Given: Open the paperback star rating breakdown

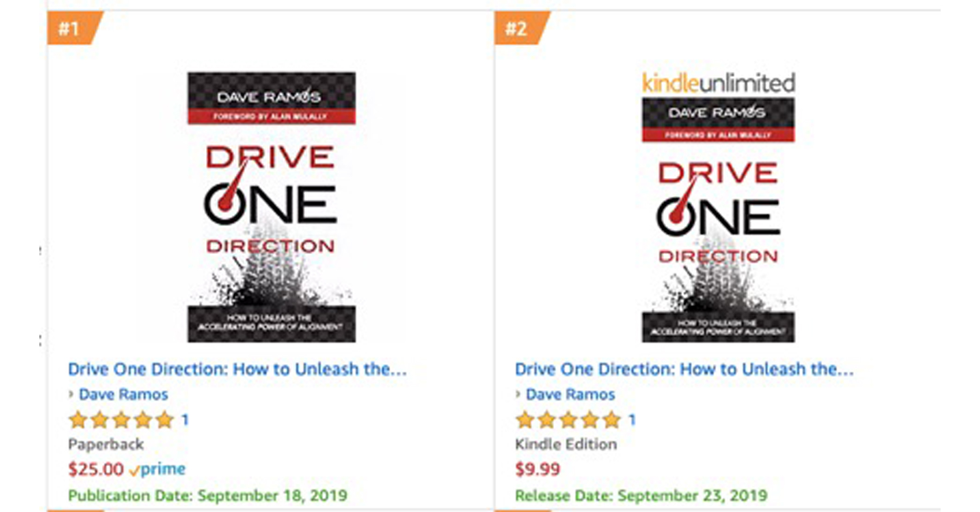Looking at the screenshot, I should tap(120, 420).
